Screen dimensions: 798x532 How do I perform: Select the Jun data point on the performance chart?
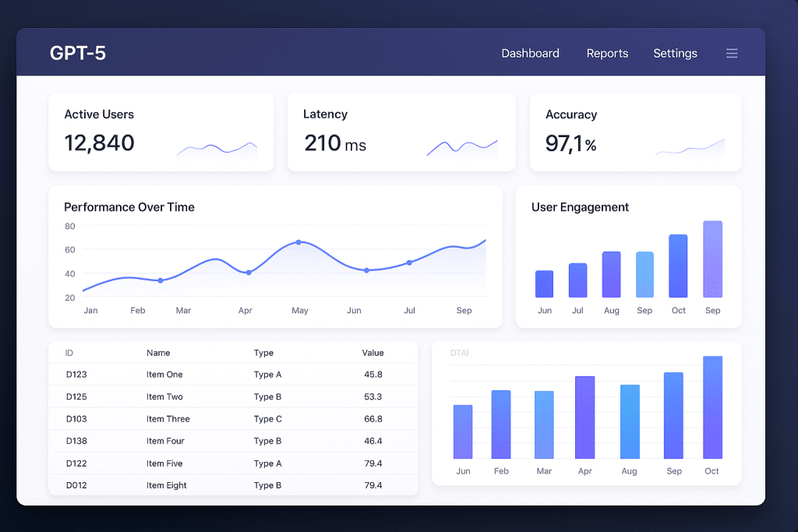click(x=366, y=270)
